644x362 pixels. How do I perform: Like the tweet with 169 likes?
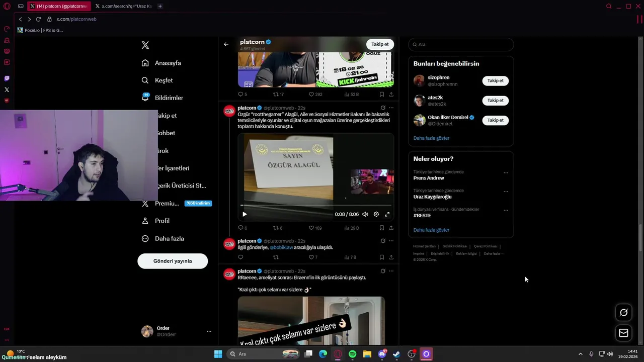pyautogui.click(x=315, y=228)
